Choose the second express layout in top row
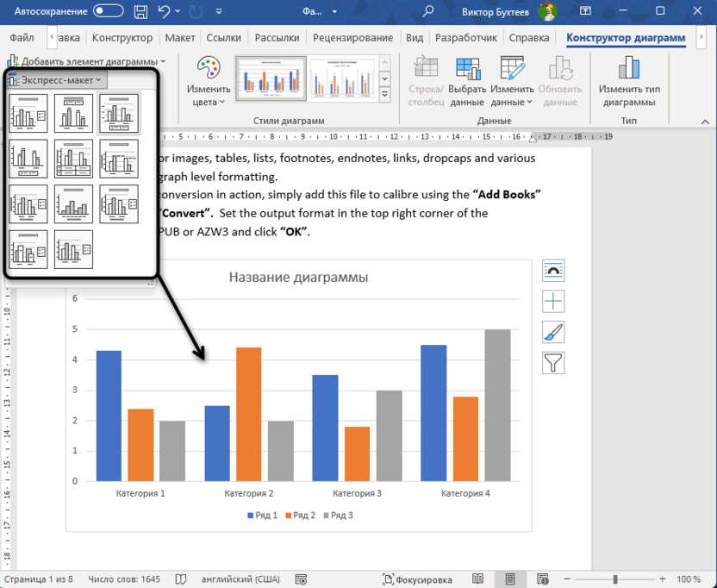This screenshot has width=717, height=588. pos(73,114)
